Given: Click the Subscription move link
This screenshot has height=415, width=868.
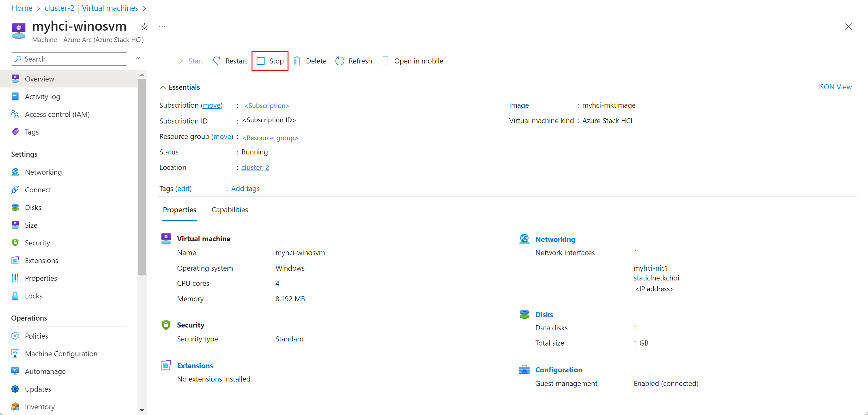Looking at the screenshot, I should click(x=212, y=105).
